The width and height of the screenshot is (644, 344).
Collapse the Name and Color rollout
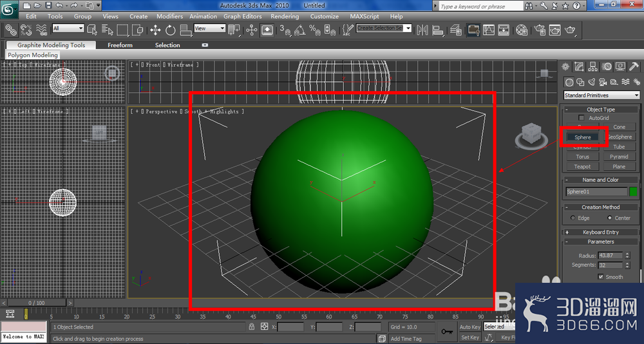coord(600,180)
